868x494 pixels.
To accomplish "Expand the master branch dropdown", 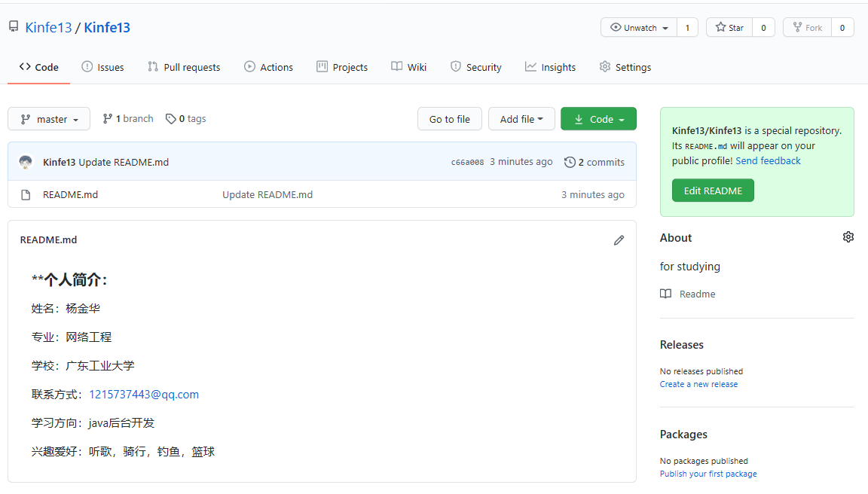I will click(49, 119).
